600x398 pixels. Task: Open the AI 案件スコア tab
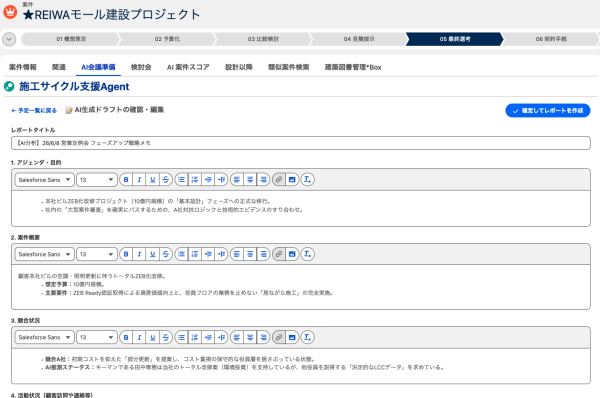pyautogui.click(x=188, y=67)
